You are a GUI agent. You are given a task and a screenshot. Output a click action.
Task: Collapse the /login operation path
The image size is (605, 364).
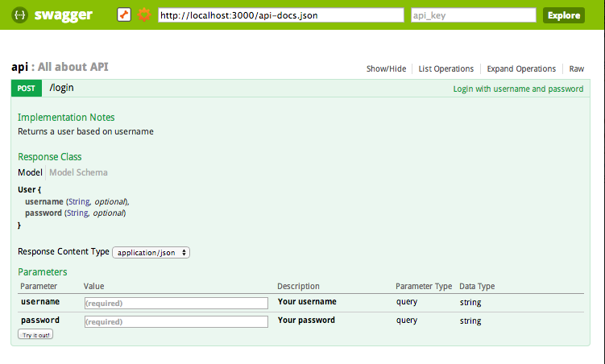(61, 88)
